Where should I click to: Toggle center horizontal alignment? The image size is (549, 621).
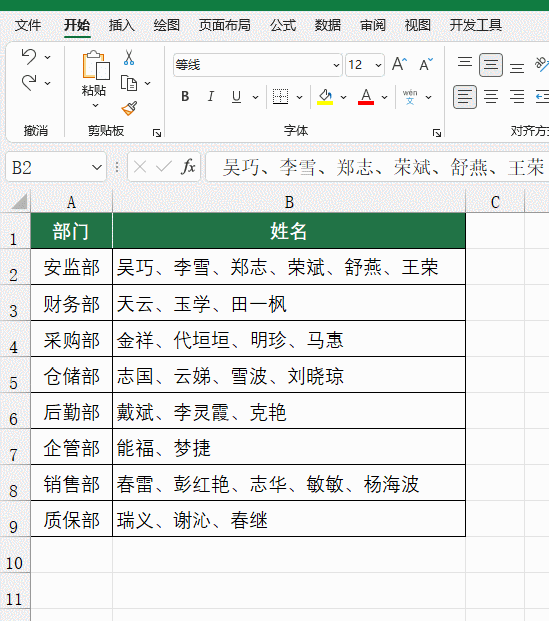[x=491, y=97]
